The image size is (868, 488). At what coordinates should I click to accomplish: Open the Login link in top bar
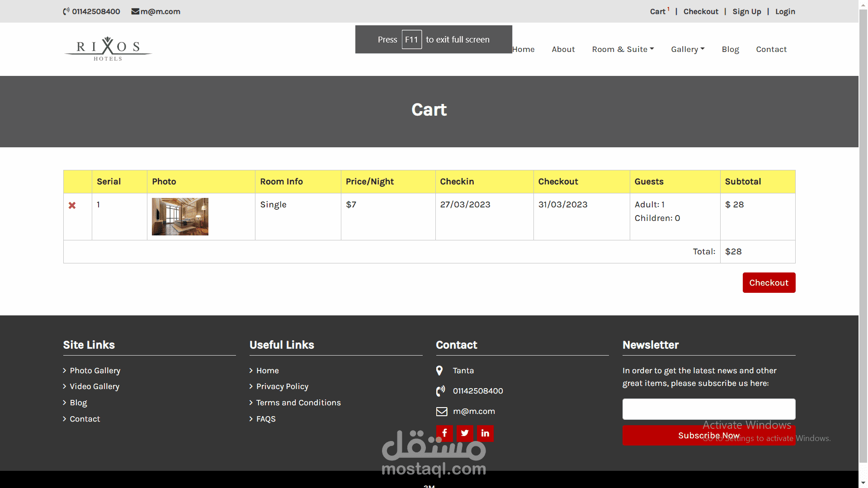[x=785, y=11]
